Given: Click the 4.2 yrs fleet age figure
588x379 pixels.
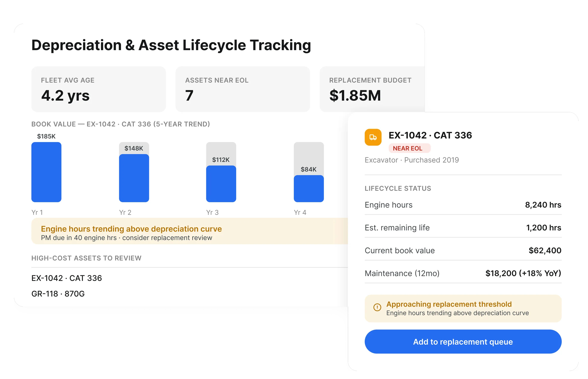Looking at the screenshot, I should [65, 96].
